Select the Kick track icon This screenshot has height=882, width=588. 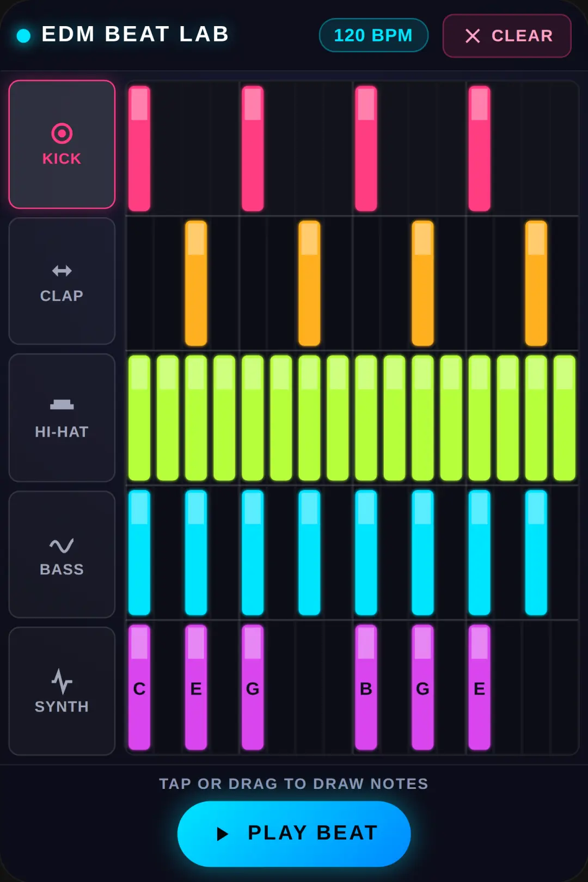coord(62,133)
